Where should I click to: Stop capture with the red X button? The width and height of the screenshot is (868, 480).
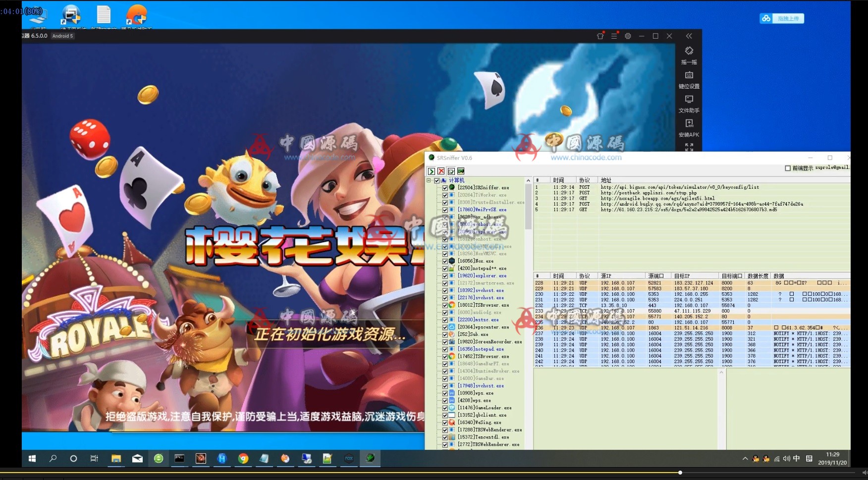441,171
